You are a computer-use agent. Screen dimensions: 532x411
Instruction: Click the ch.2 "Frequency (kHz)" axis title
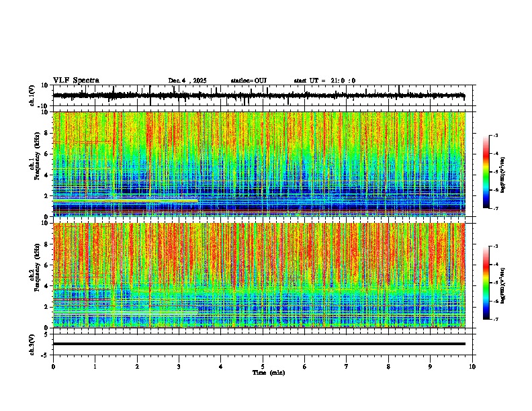click(x=37, y=267)
